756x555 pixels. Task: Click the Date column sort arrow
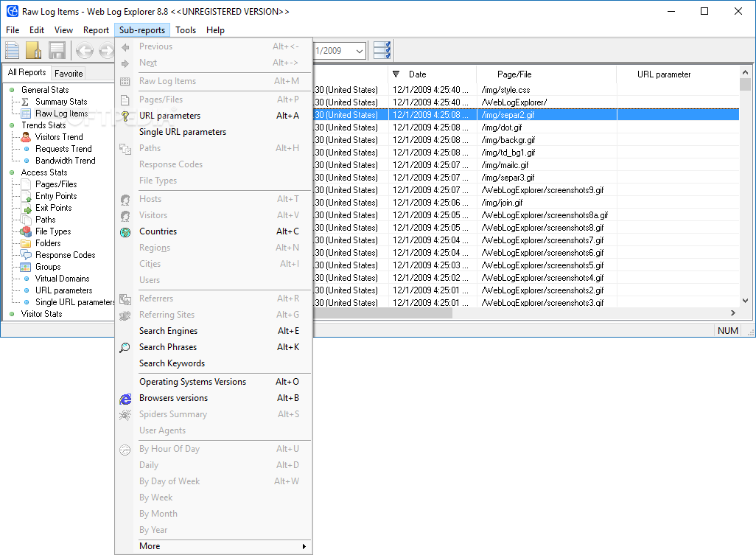[396, 74]
